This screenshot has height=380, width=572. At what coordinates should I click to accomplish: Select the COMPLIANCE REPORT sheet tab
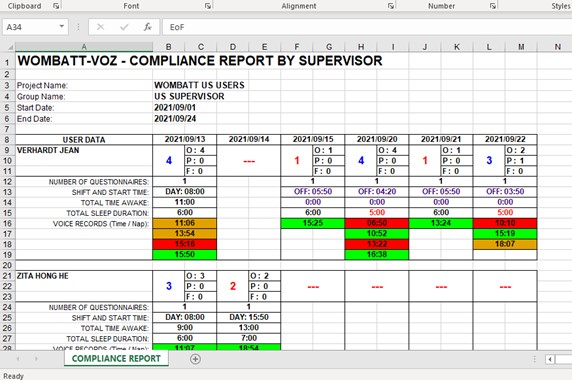pyautogui.click(x=116, y=358)
